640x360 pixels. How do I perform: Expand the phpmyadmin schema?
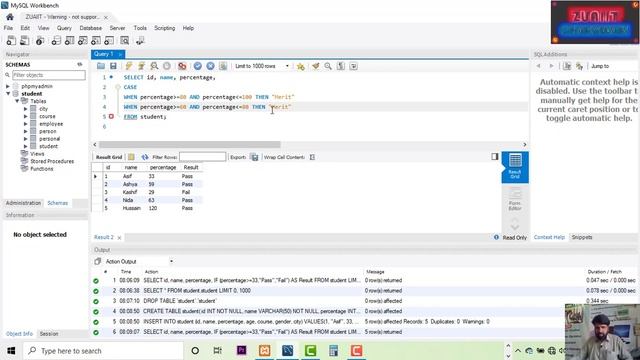[x=8, y=86]
